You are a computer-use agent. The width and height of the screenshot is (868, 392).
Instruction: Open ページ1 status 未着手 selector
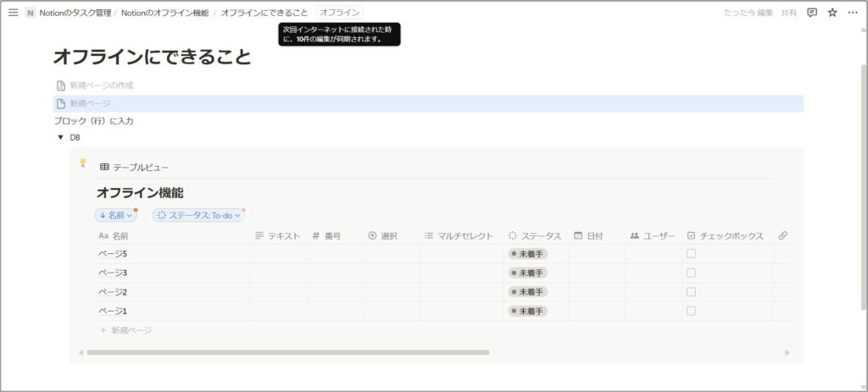pyautogui.click(x=528, y=311)
